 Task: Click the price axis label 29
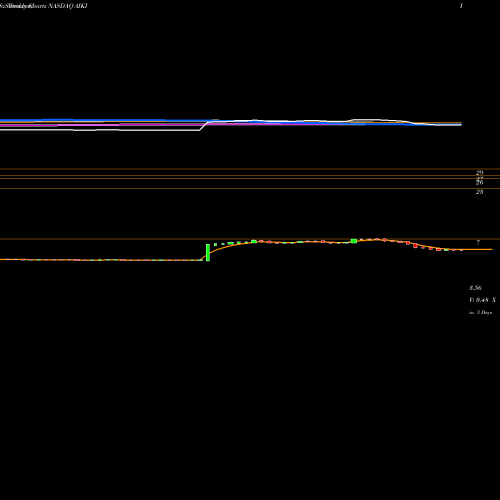coord(479,173)
